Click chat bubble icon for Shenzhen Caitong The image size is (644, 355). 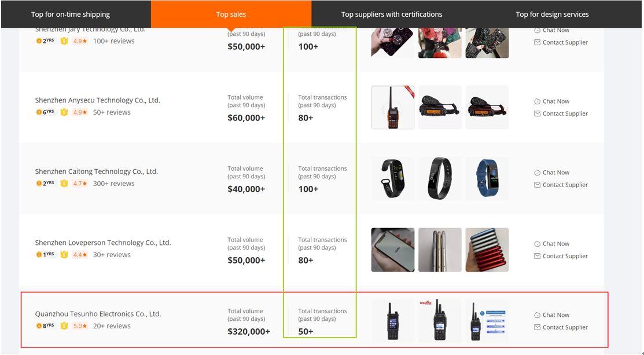point(537,173)
